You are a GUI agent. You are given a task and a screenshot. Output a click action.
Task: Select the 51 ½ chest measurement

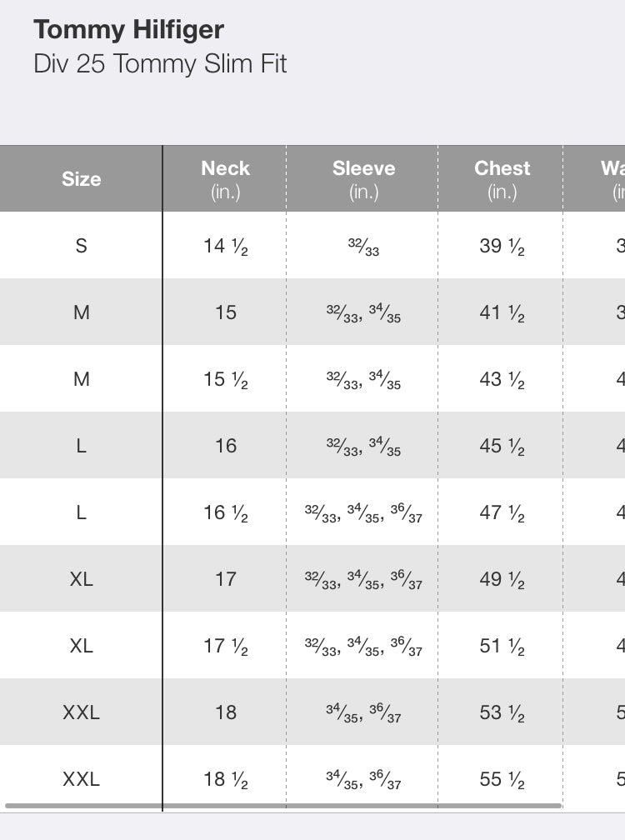tap(502, 646)
